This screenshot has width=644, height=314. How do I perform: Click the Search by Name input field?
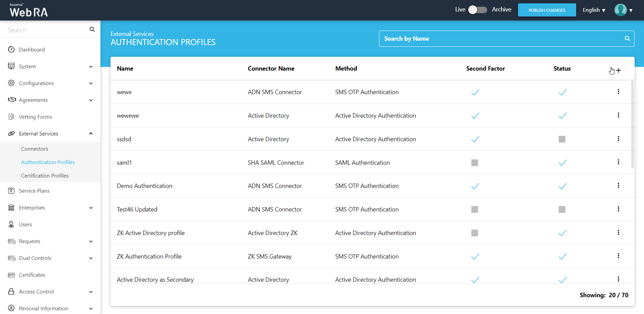tap(501, 39)
